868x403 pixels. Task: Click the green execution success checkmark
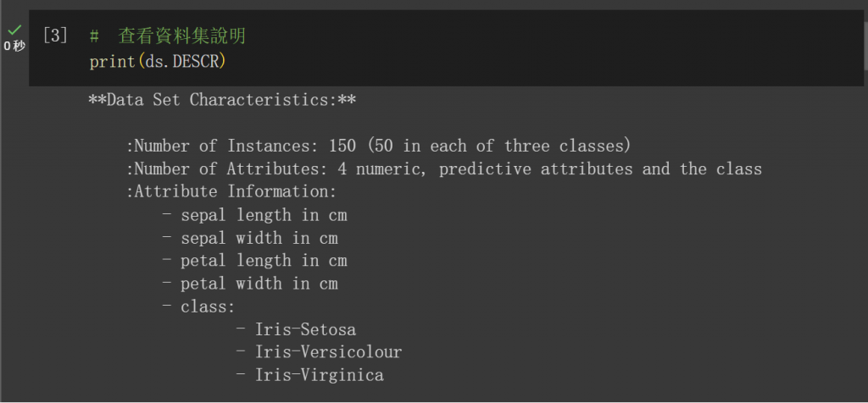14,30
